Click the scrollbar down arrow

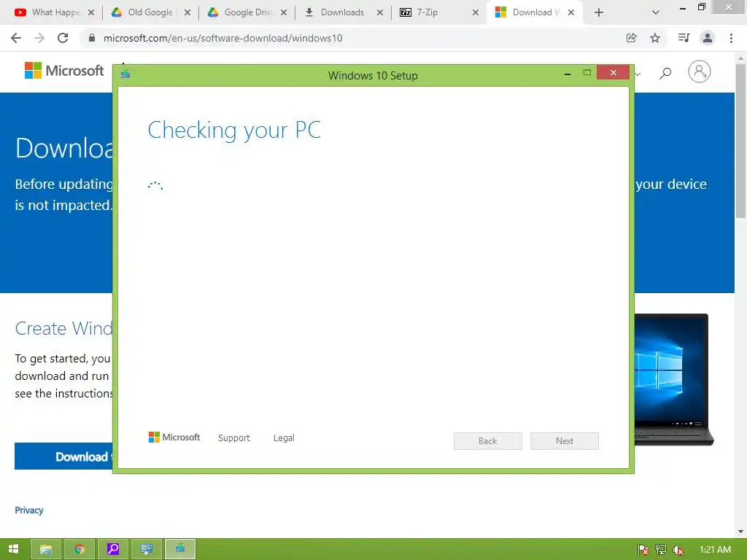coord(740,532)
